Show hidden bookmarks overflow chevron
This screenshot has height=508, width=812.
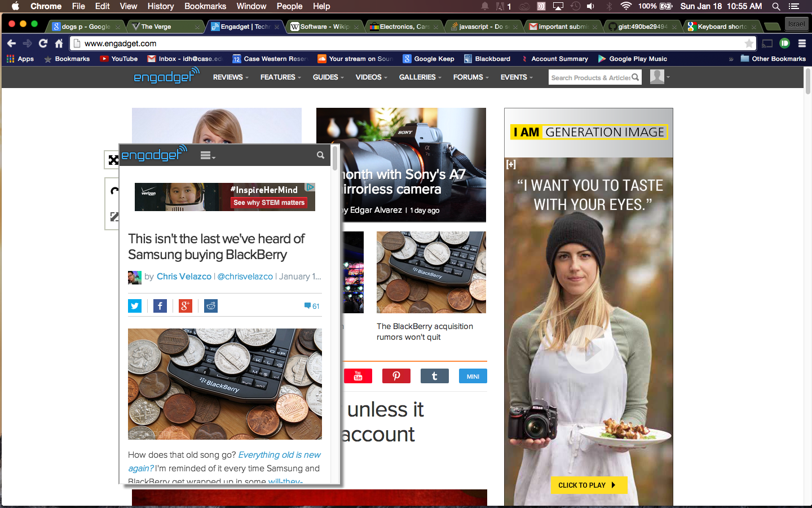click(731, 59)
